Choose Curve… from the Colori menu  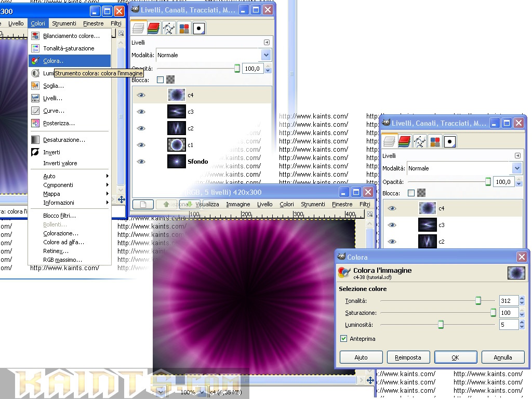tap(70, 111)
